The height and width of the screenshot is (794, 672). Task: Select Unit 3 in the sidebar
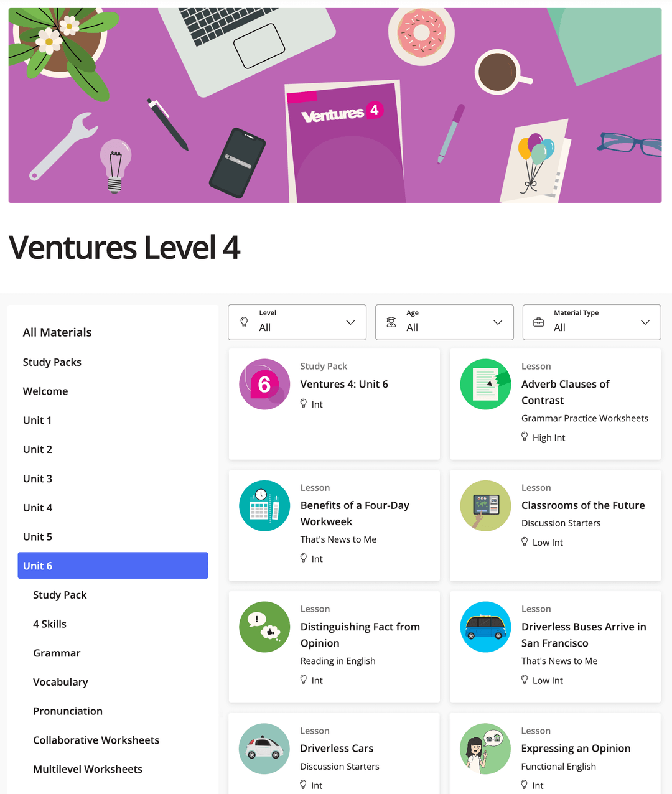37,479
